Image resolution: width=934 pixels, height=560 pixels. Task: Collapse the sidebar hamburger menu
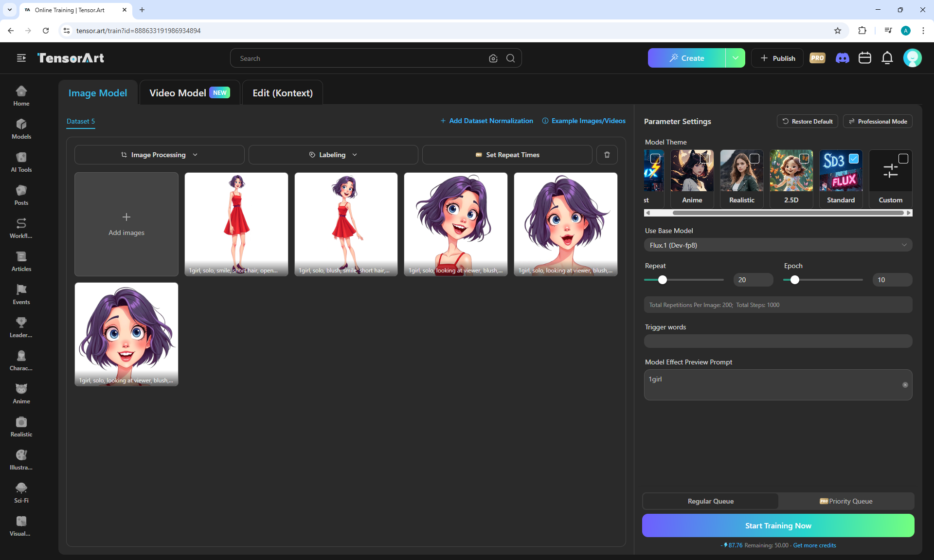tap(21, 58)
